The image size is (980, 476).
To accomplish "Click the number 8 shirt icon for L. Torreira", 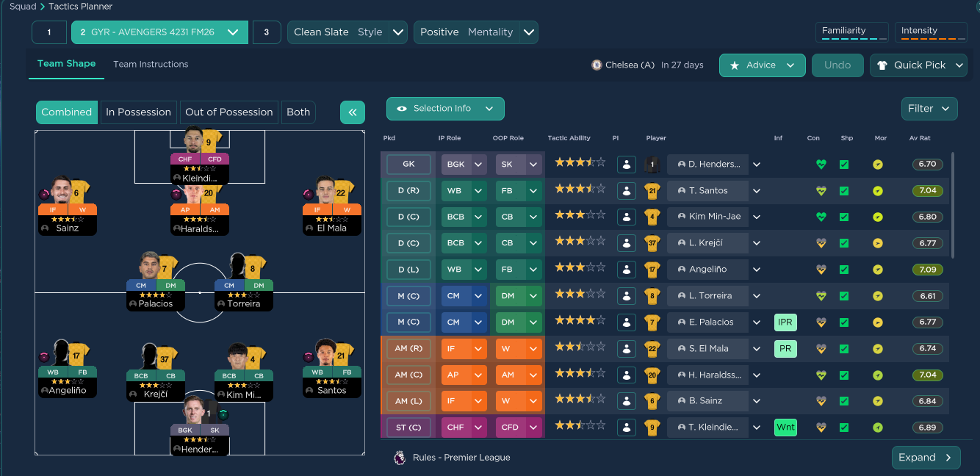I will tap(651, 296).
